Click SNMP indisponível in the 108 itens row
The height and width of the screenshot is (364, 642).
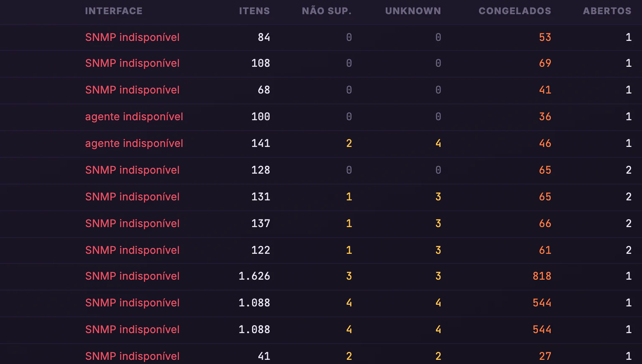click(132, 63)
